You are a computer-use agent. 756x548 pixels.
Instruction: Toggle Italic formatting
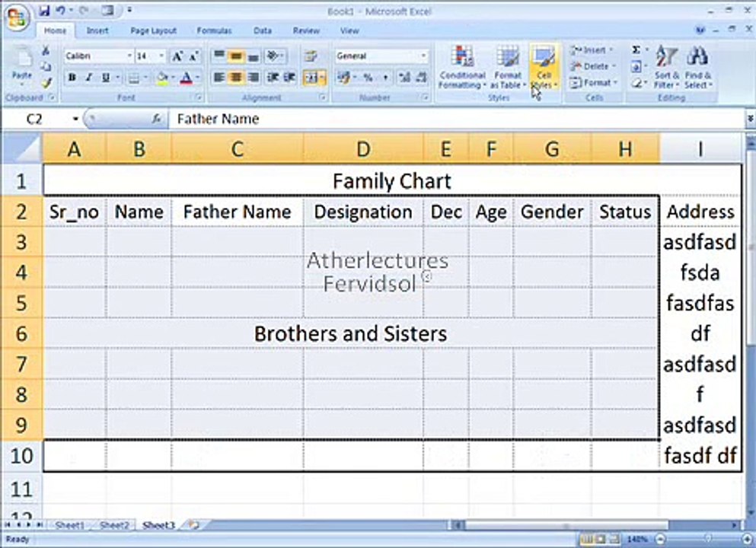pos(89,78)
